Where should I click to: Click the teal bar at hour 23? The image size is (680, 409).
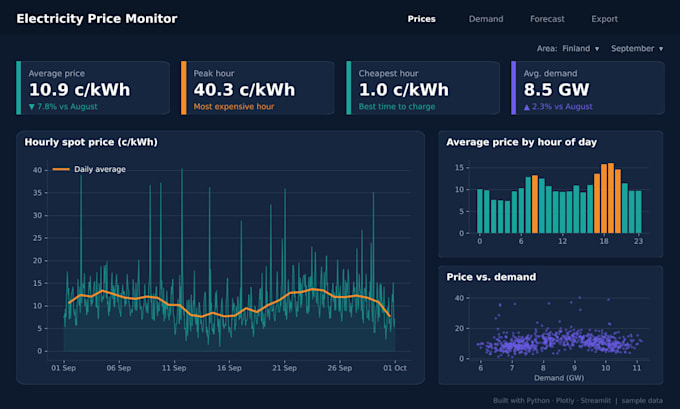[x=638, y=212]
